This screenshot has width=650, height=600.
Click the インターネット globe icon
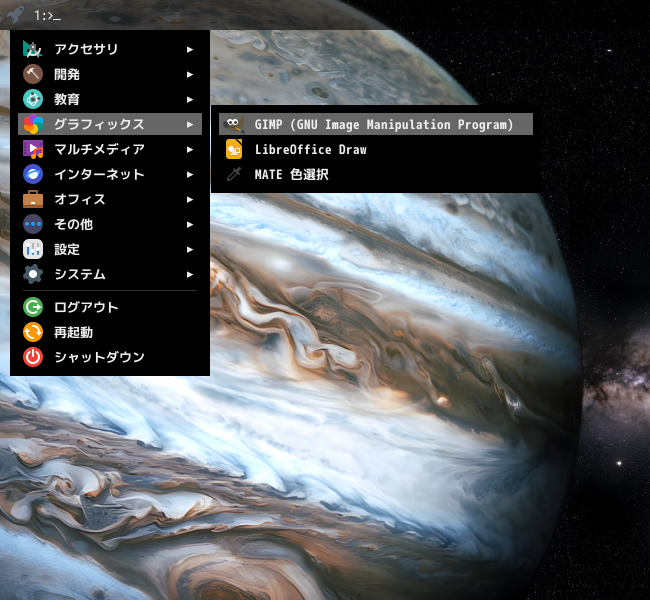pos(33,174)
